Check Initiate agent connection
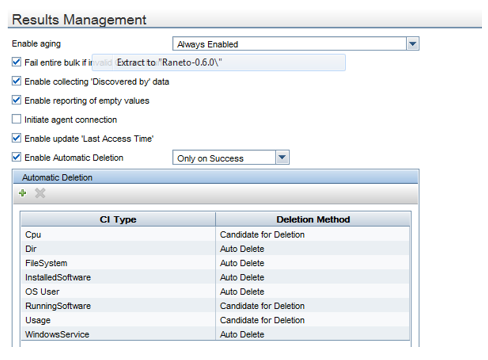 tap(16, 119)
